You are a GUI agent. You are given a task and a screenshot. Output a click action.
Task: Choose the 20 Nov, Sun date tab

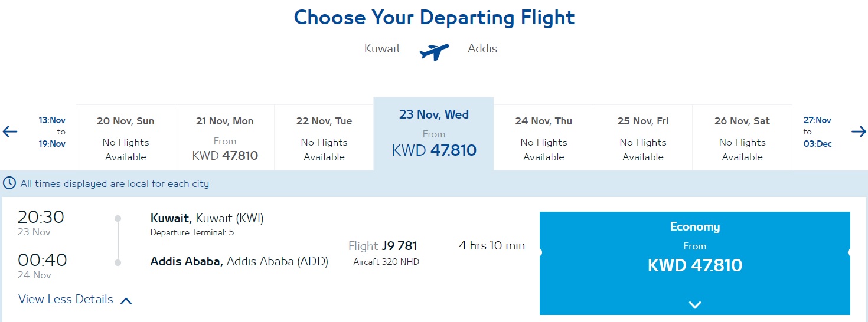coord(126,138)
